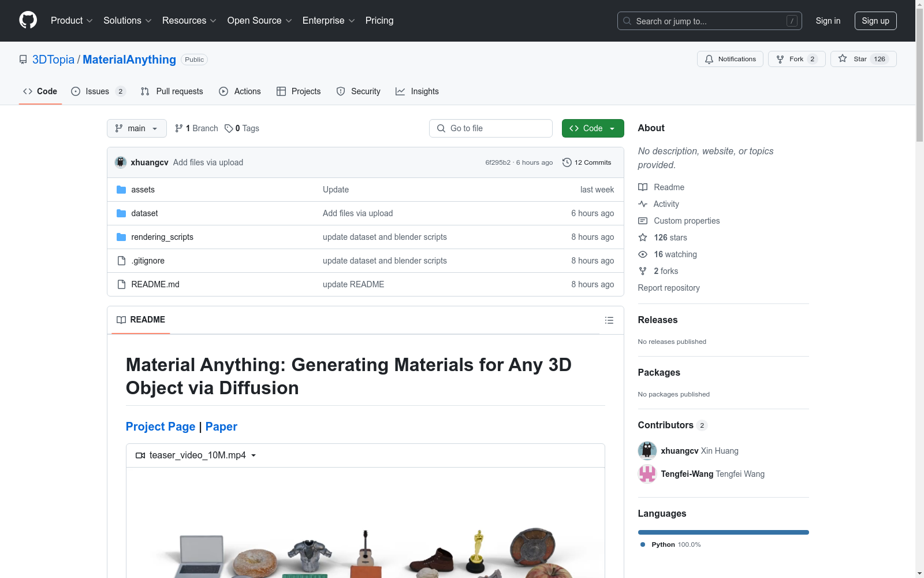Screen dimensions: 924x578
Task: Click the bell icon in Notifications
Action: [709, 59]
